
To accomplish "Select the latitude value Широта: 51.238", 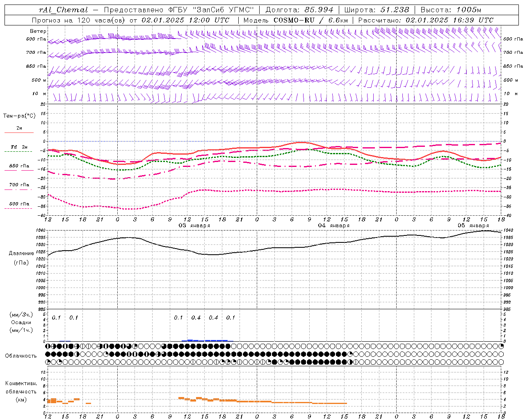I will click(x=377, y=10).
